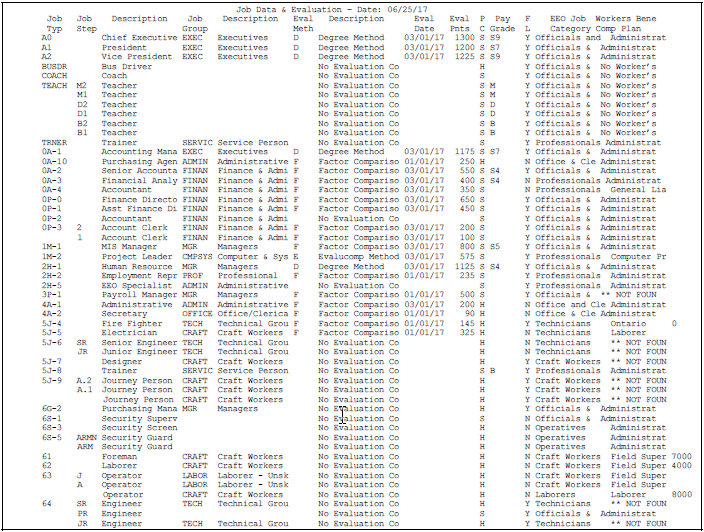Select job type '0P-3'
Screen dimensions: 704x532
pos(52,228)
